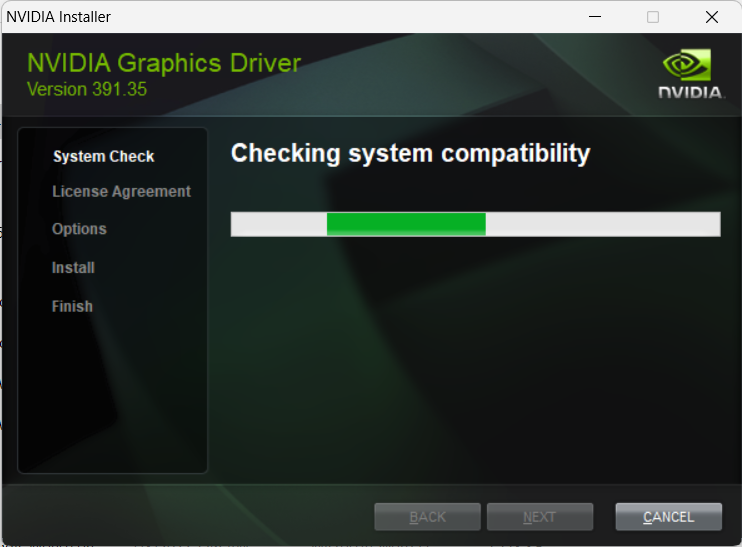Select the License Agreement step
The height and width of the screenshot is (547, 742).
121,191
